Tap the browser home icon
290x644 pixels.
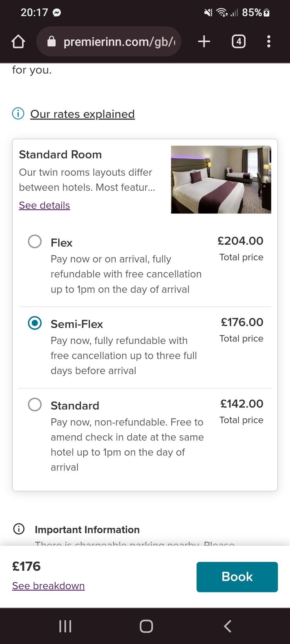[x=18, y=42]
